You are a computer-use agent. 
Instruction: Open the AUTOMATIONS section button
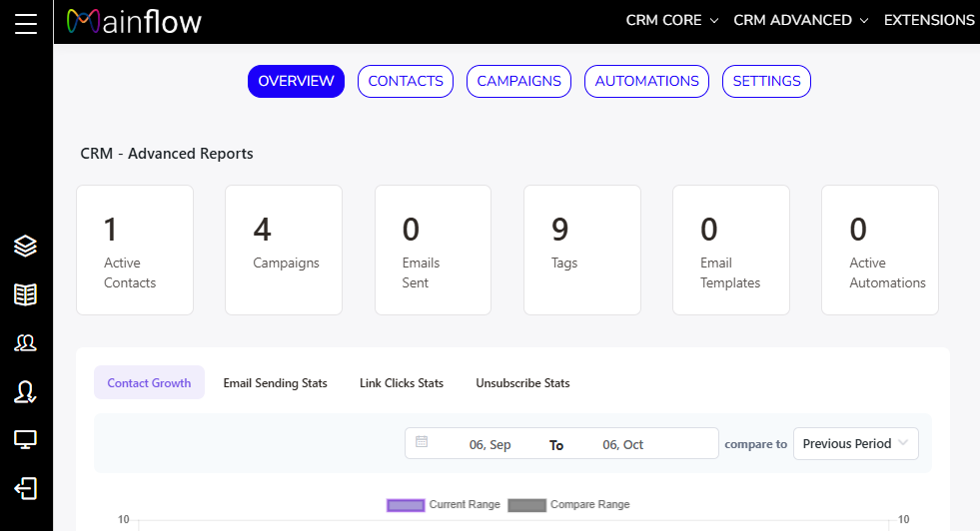pos(646,82)
